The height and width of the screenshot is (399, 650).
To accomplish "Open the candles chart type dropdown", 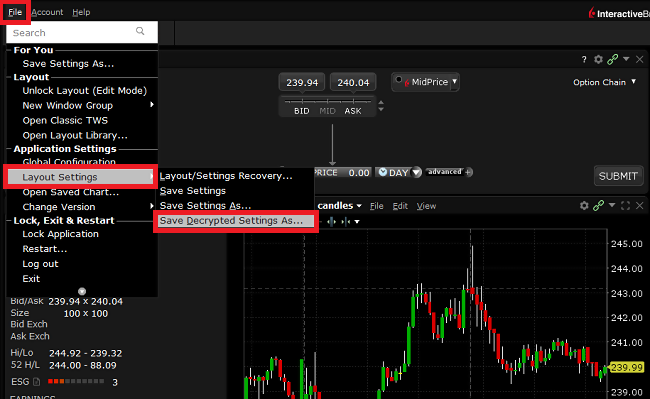I will click(340, 206).
